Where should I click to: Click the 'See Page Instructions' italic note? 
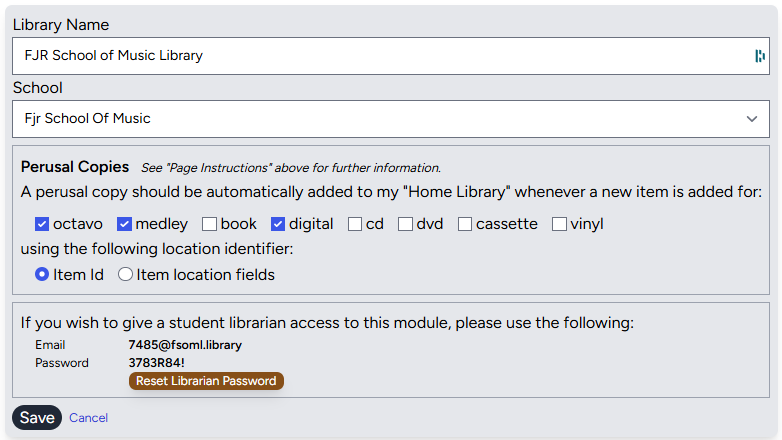[x=291, y=168]
